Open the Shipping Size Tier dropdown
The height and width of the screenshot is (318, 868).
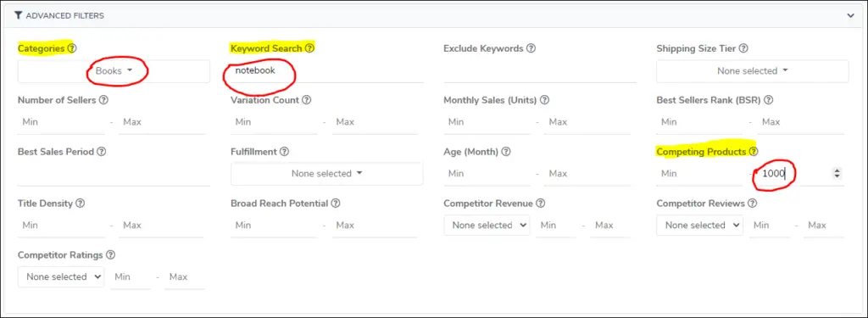point(753,71)
